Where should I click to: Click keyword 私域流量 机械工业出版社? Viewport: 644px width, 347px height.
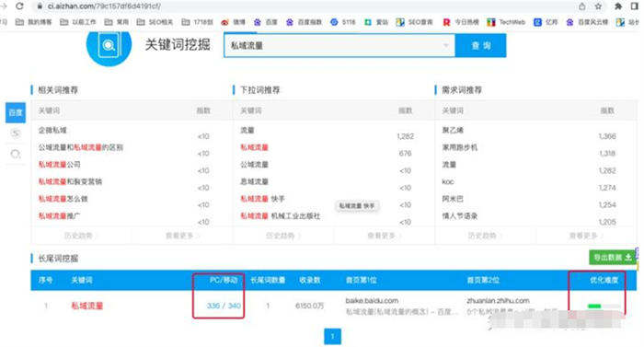280,216
